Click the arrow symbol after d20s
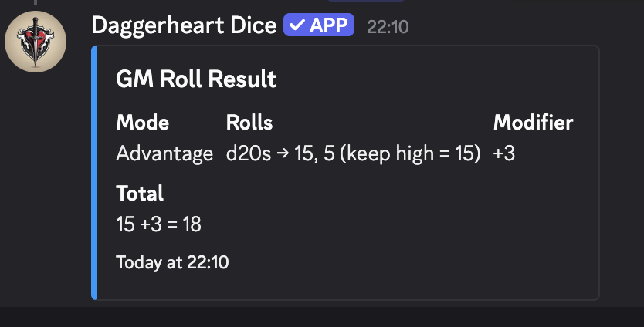Screen dimensions: 644x327 click(283, 153)
